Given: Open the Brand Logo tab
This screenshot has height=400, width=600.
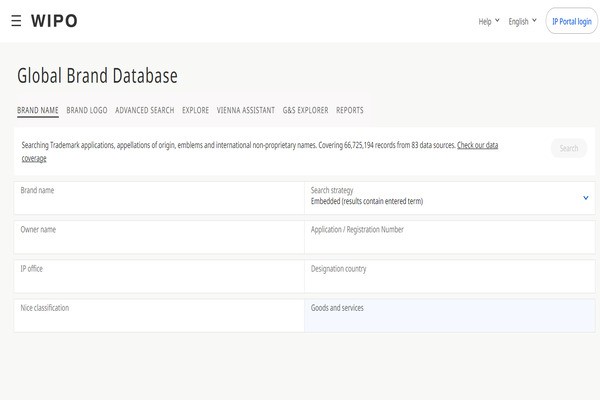Looking at the screenshot, I should [x=87, y=110].
